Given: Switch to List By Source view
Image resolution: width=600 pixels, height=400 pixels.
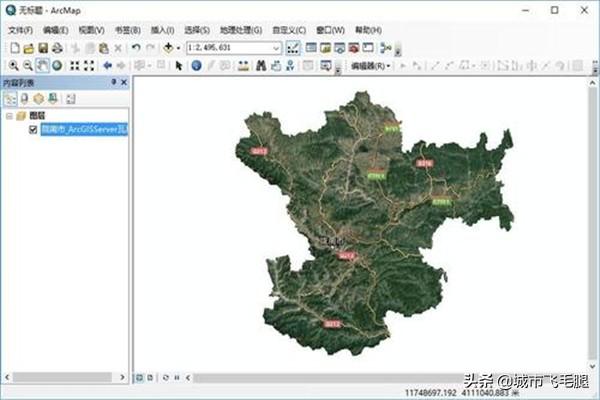Looking at the screenshot, I should (24, 99).
